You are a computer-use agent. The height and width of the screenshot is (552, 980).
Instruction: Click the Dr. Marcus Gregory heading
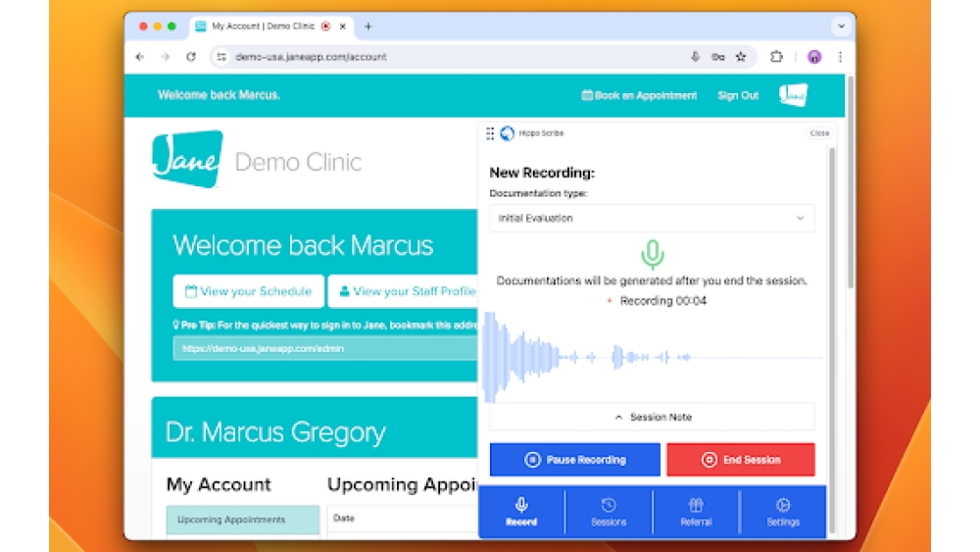(x=275, y=432)
